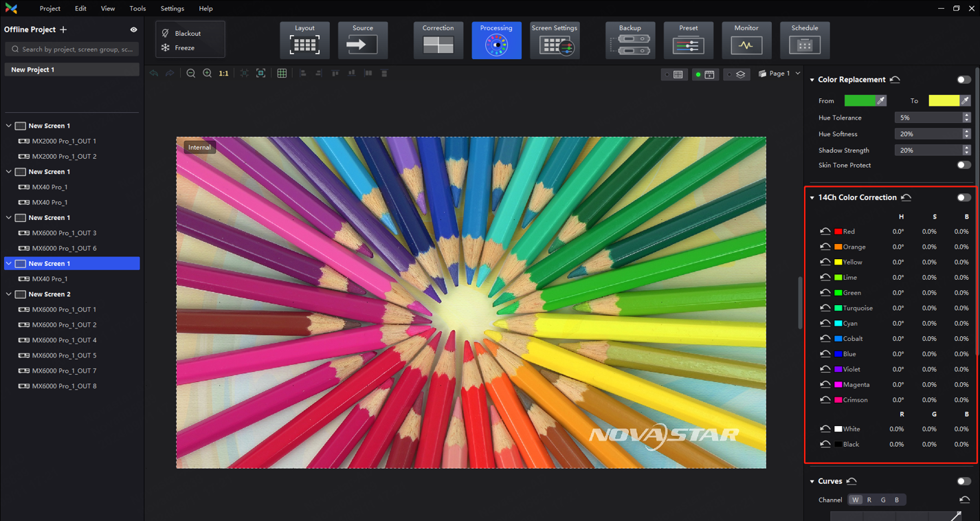The width and height of the screenshot is (980, 521).
Task: Click the Magenta channel color swatch
Action: click(838, 385)
